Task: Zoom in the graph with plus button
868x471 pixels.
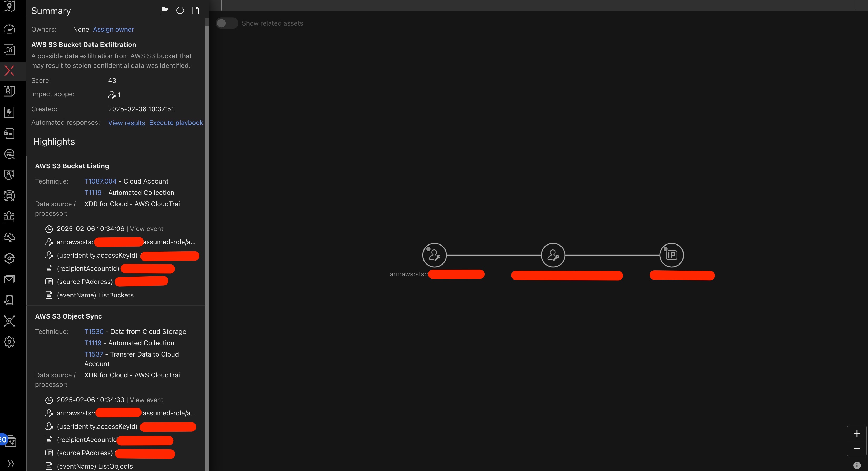Action: (857, 434)
